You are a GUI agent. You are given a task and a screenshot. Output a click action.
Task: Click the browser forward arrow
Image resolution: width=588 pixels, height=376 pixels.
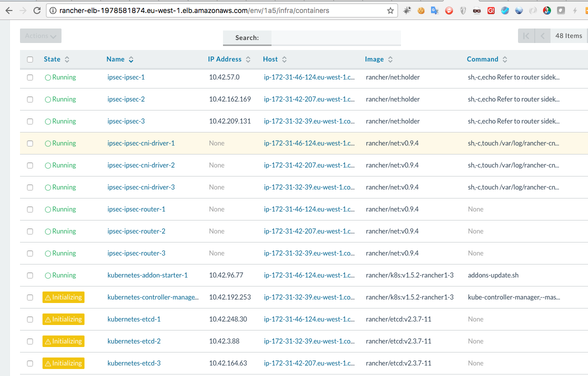click(x=23, y=10)
